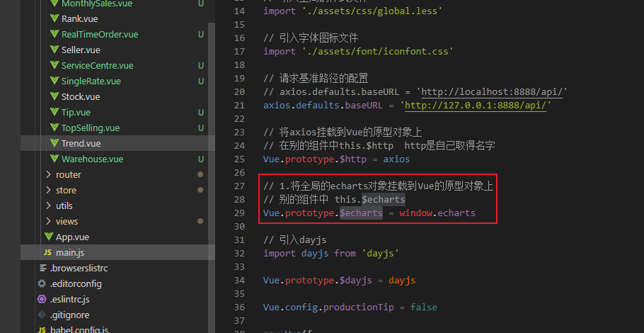Click the comment '// 引入字体图标文件'
The image size is (644, 333).
click(311, 38)
